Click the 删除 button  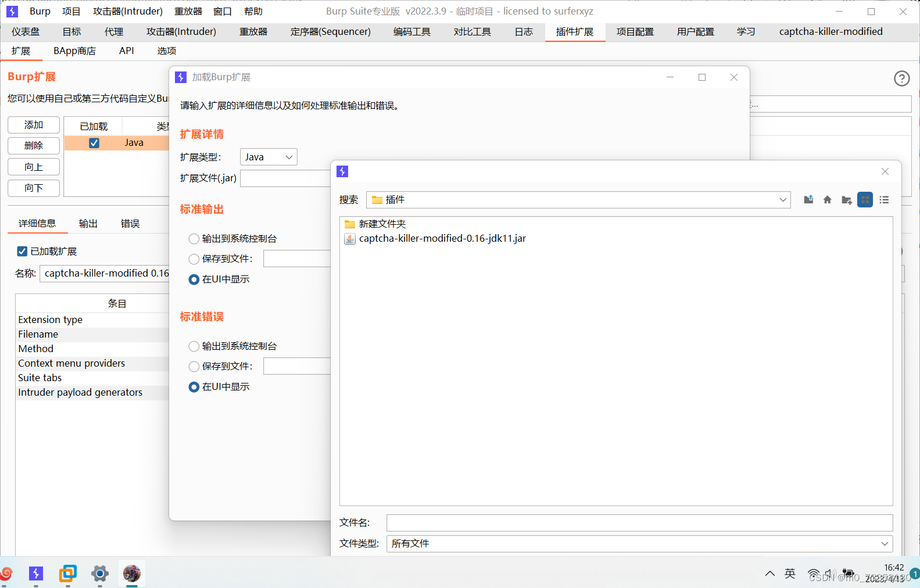click(x=34, y=146)
